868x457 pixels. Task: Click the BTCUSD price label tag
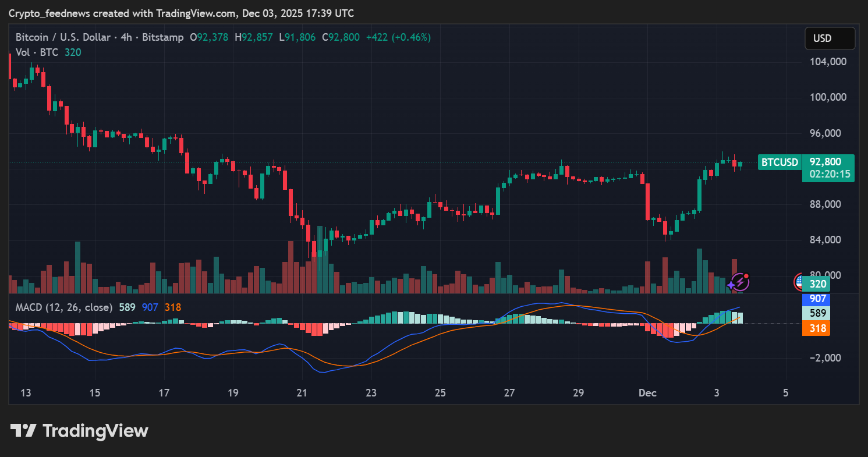pyautogui.click(x=780, y=162)
